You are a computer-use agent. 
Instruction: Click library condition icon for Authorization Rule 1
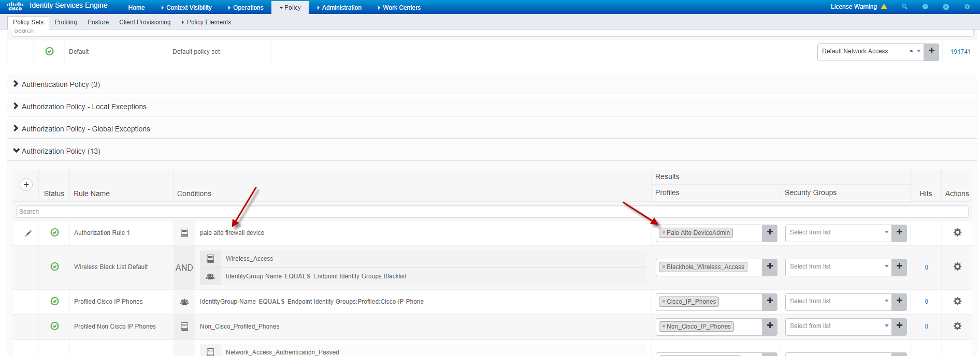tap(184, 233)
